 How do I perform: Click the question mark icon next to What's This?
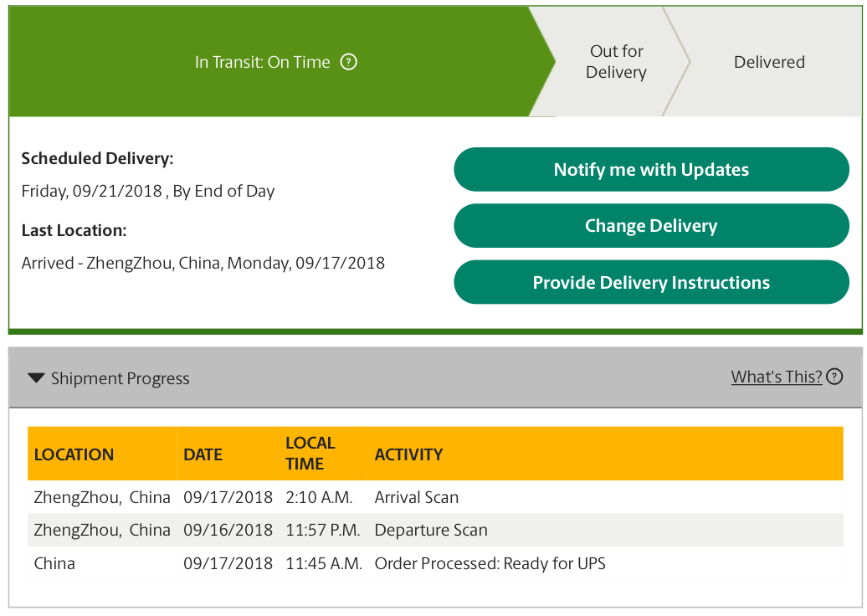click(x=834, y=377)
